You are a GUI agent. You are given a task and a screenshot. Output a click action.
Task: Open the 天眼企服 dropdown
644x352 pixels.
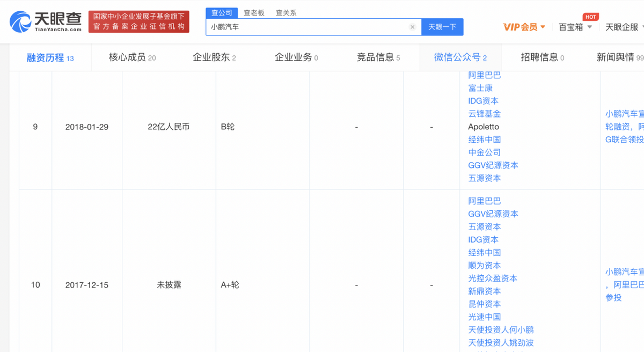click(x=624, y=27)
